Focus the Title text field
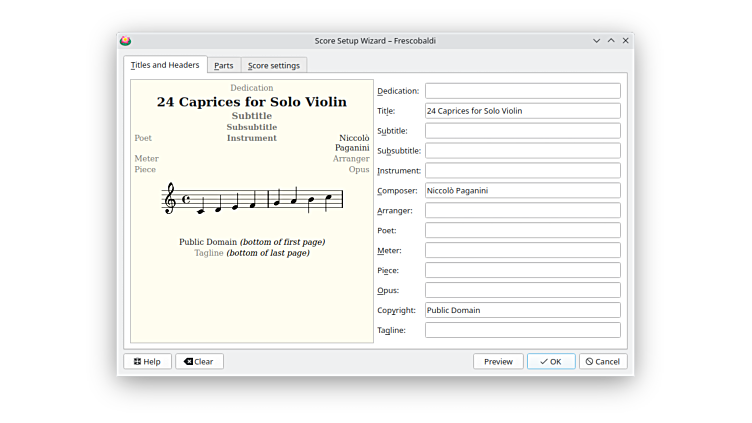The width and height of the screenshot is (752, 423). tap(522, 111)
